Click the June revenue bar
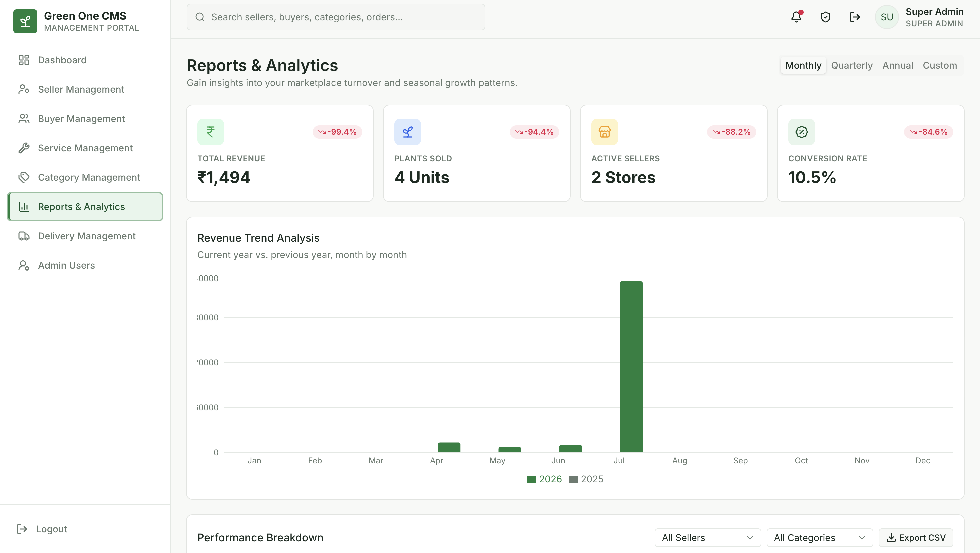This screenshot has height=553, width=980. (570, 448)
